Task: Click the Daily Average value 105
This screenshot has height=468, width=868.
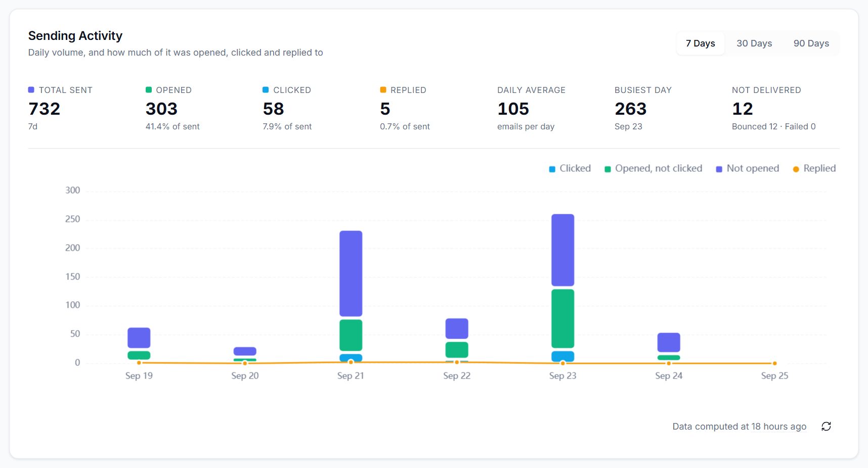Action: click(513, 109)
